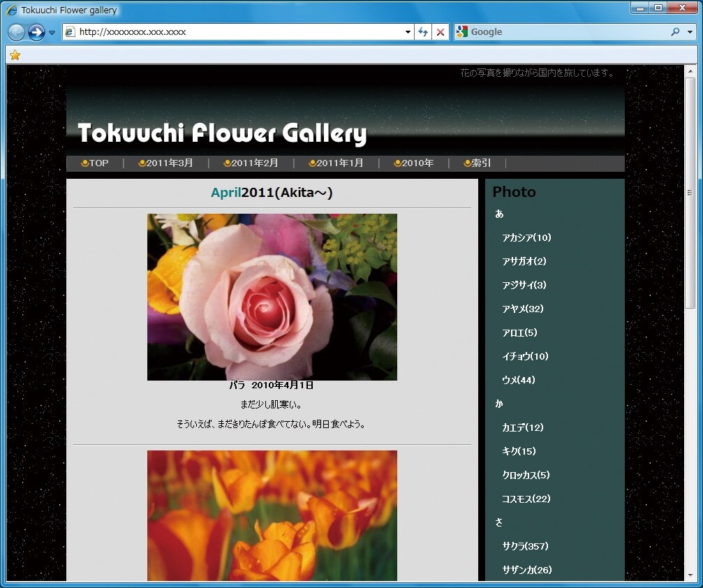703x588 pixels.
Task: Click the page icon in the address bar
Action: click(x=70, y=32)
